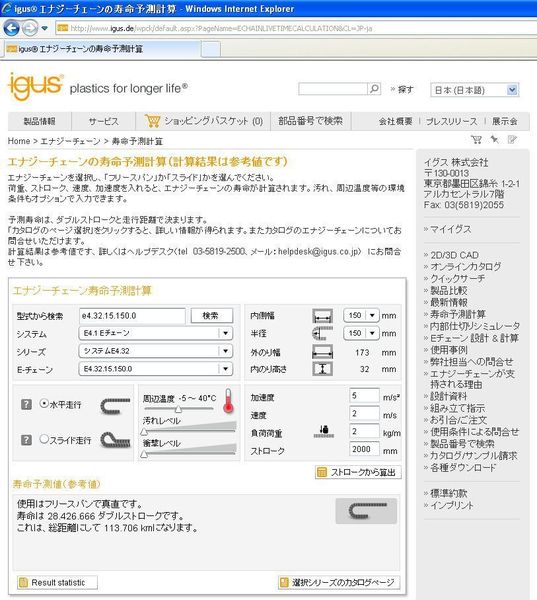537x600 pixels.
Task: Click the red thermometer icon
Action: pyautogui.click(x=228, y=401)
